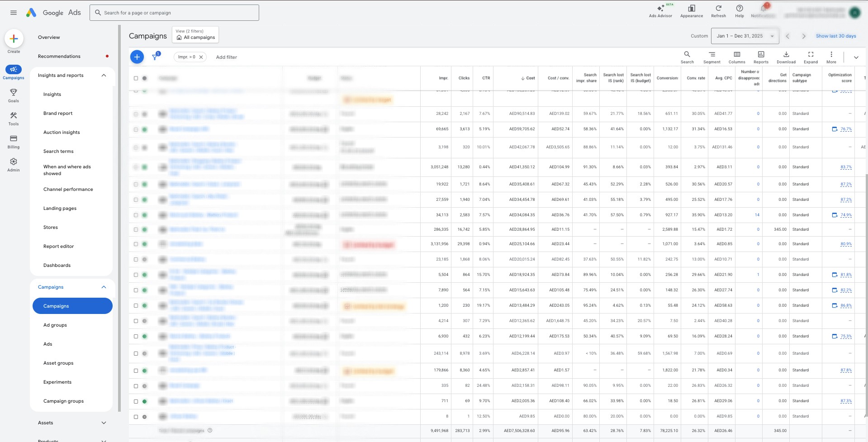The width and height of the screenshot is (868, 442).
Task: Check the box for the last campaign row
Action: pos(136,417)
